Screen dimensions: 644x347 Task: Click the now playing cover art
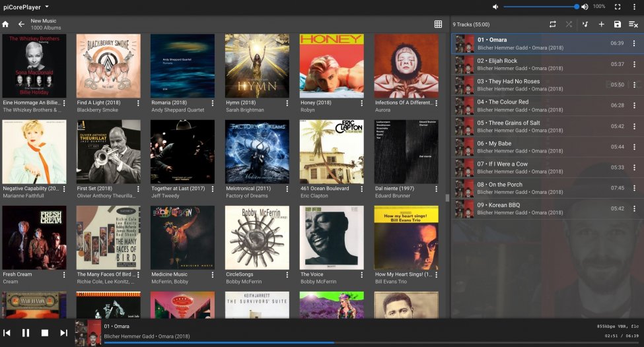pyautogui.click(x=88, y=333)
